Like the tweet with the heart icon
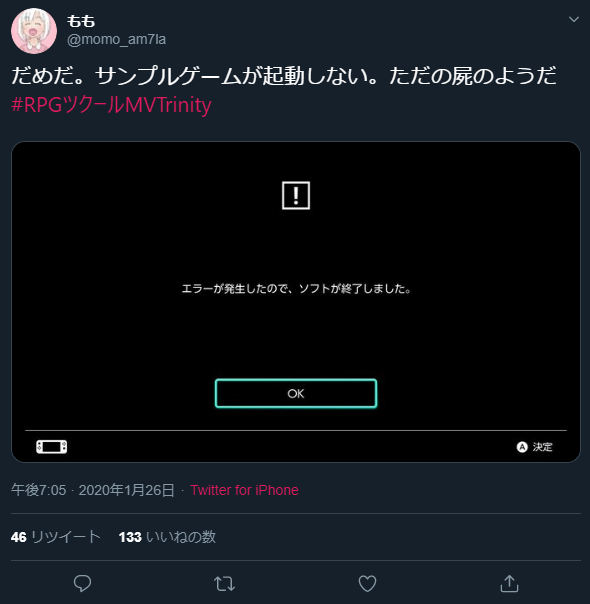 [x=367, y=583]
